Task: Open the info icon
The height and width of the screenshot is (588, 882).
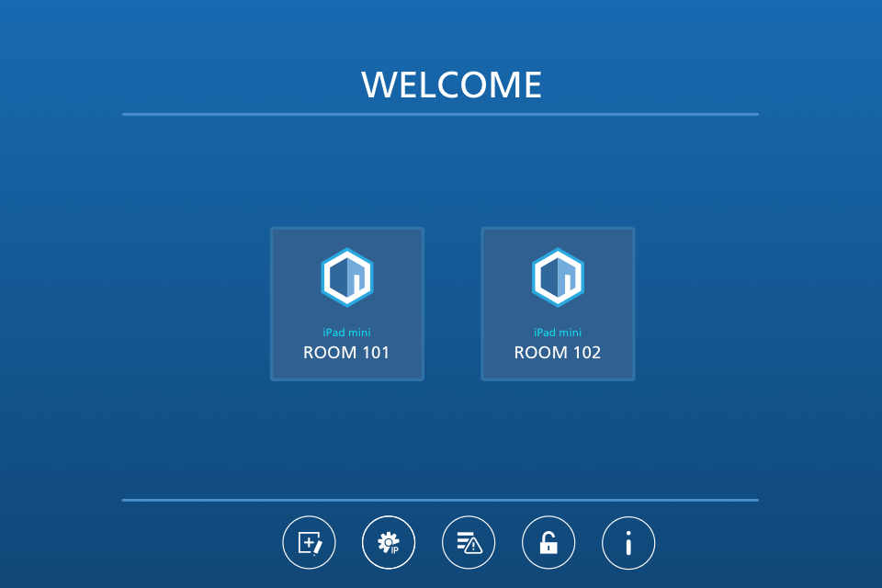Action: pyautogui.click(x=628, y=542)
